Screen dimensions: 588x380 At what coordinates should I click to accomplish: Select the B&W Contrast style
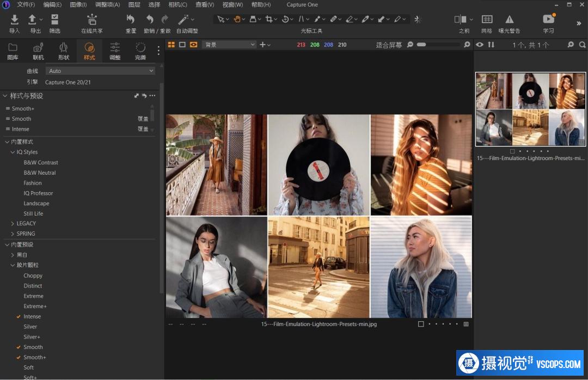click(x=40, y=162)
